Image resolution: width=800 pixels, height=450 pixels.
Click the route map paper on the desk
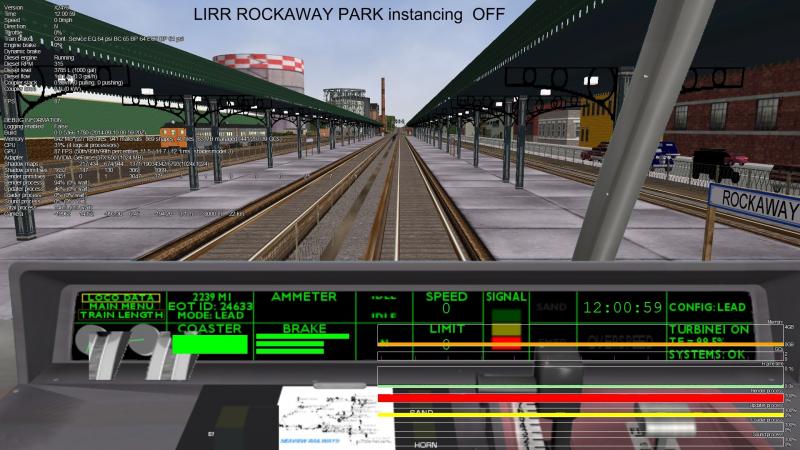(x=336, y=417)
